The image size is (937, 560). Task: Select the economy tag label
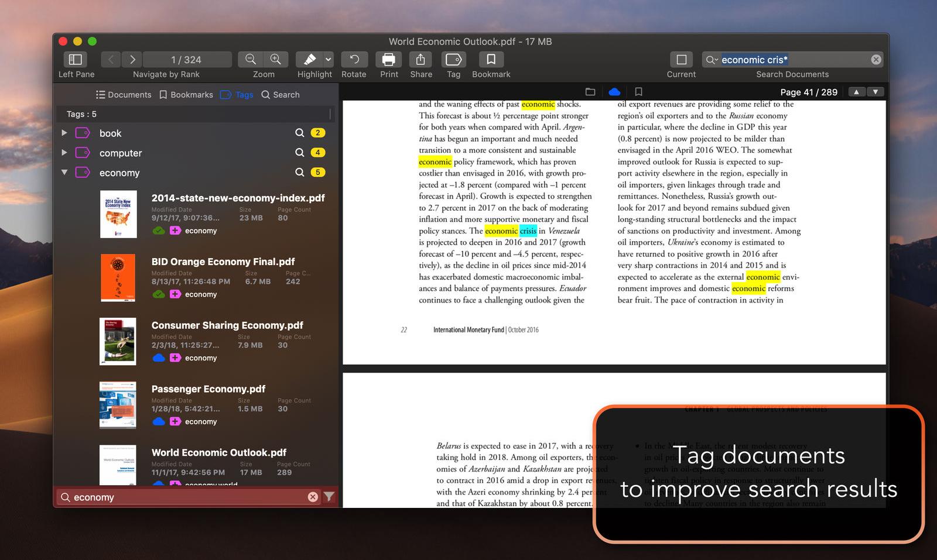(119, 173)
